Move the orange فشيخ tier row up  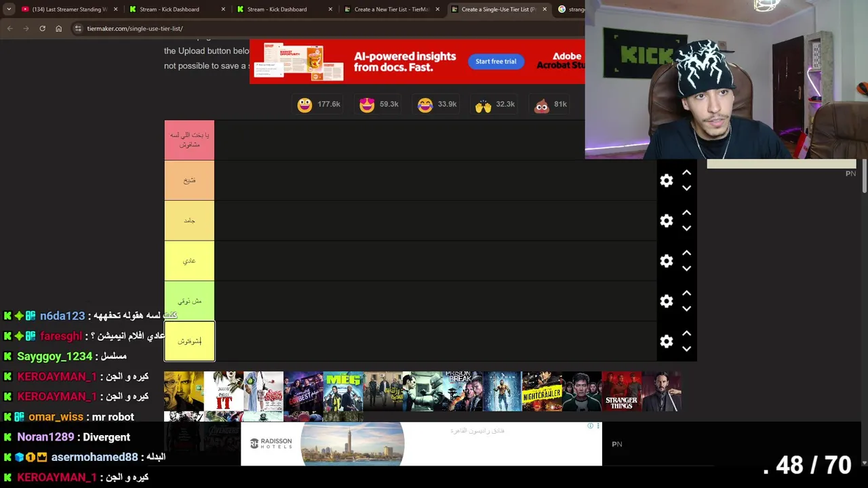point(686,173)
